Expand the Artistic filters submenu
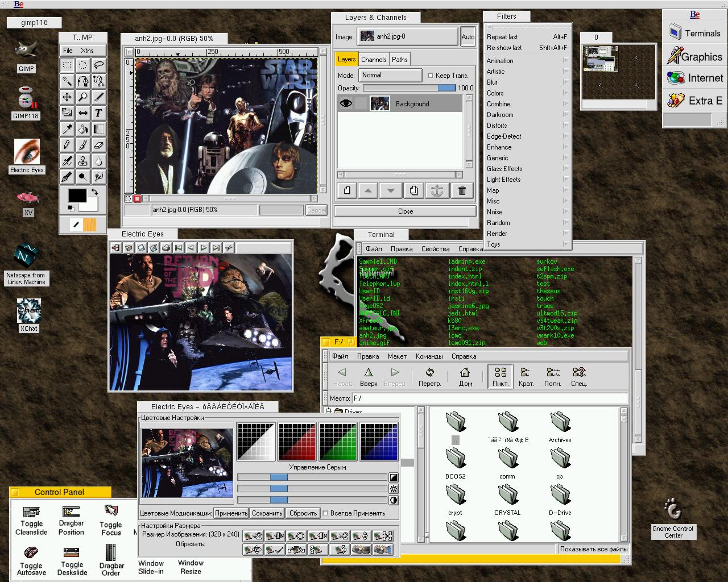The height and width of the screenshot is (582, 728). [x=527, y=72]
